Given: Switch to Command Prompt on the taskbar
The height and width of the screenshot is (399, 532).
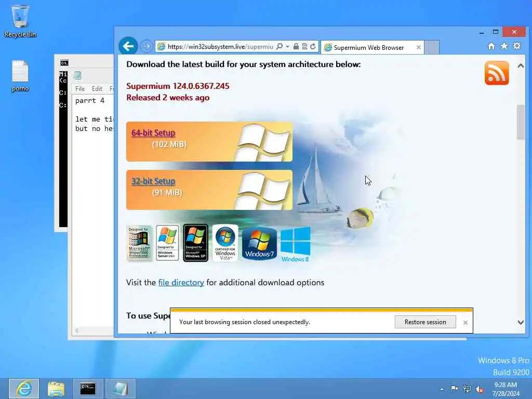Looking at the screenshot, I should point(88,389).
